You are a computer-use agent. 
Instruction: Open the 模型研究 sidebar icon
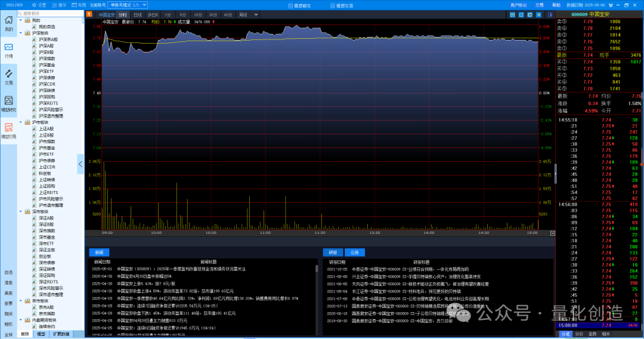[8, 101]
